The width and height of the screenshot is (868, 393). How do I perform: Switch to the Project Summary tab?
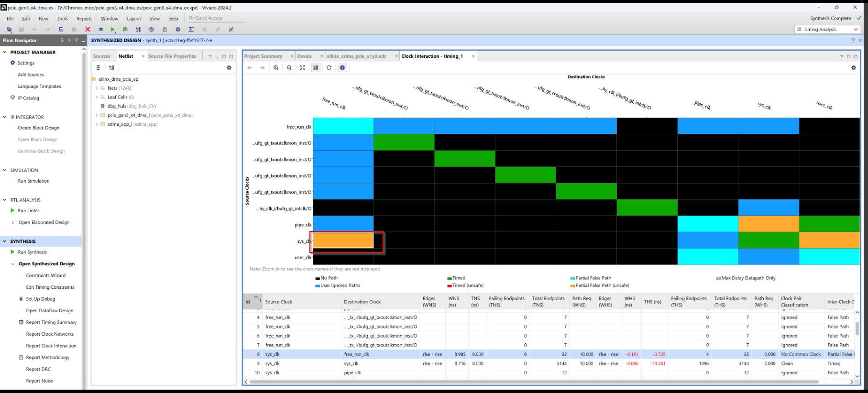pyautogui.click(x=263, y=56)
